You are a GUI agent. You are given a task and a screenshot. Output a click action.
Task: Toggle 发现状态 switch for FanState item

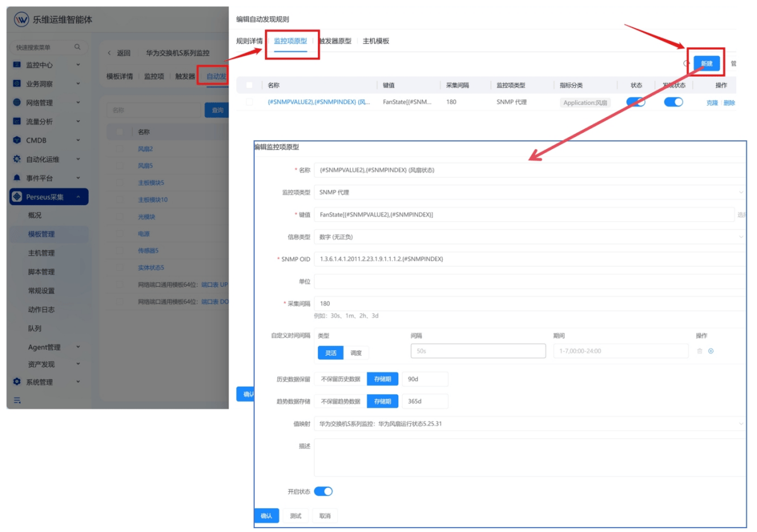[673, 102]
